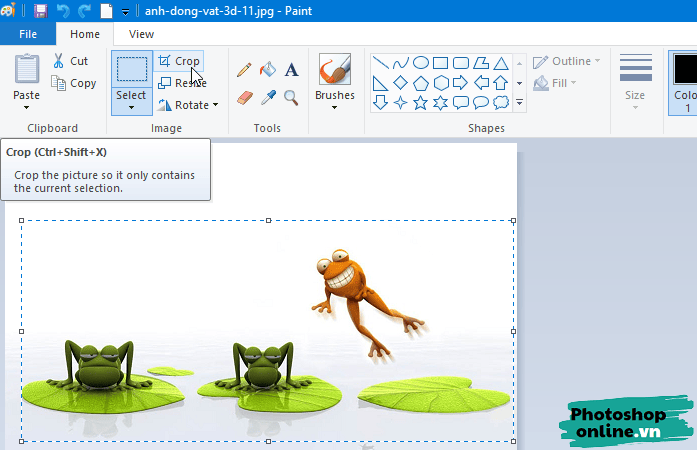Expand the Rotate dropdown menu
This screenshot has width=697, height=450.
click(x=215, y=105)
